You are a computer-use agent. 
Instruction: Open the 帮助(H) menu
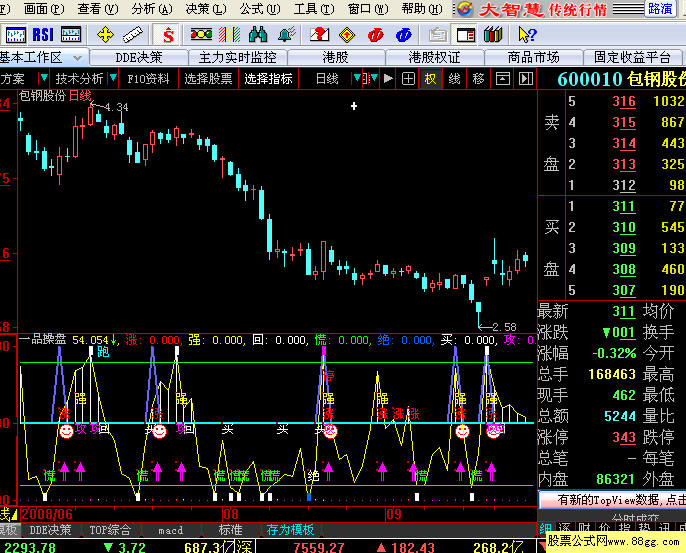coord(422,9)
